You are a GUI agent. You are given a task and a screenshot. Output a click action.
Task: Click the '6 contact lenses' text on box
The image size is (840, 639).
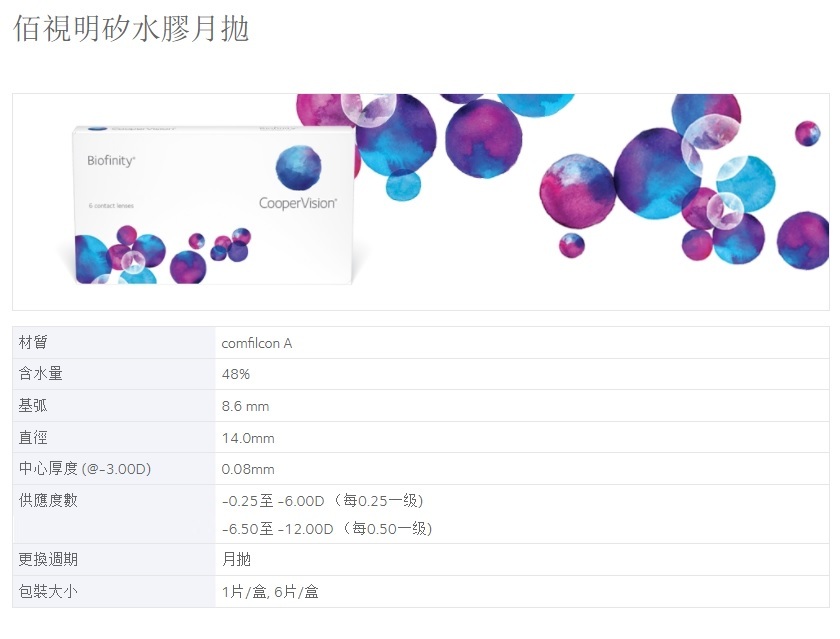pos(111,205)
